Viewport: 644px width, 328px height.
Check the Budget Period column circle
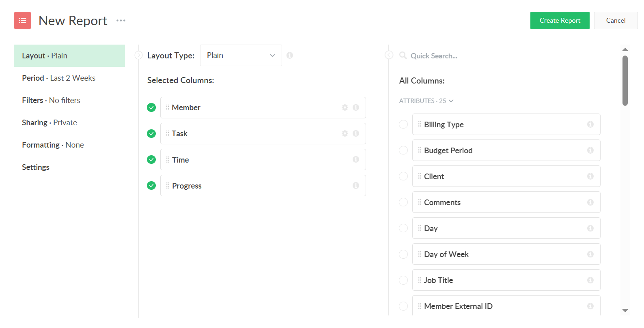[403, 150]
